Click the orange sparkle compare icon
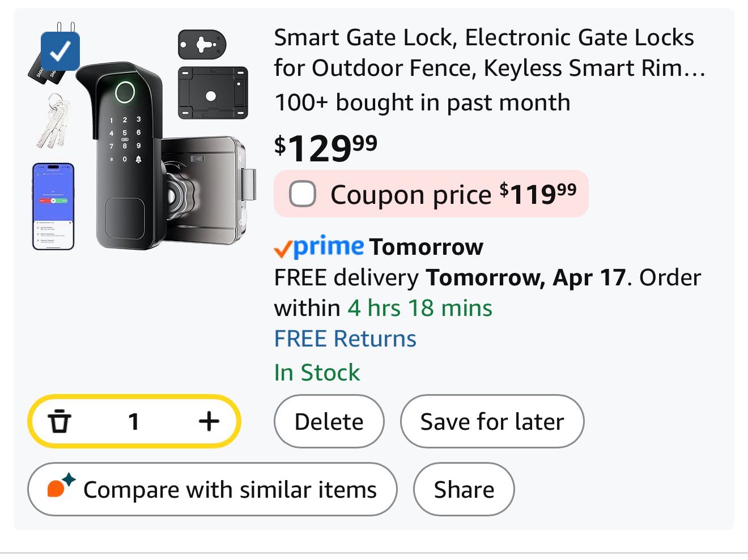The height and width of the screenshot is (560, 748). pyautogui.click(x=60, y=486)
